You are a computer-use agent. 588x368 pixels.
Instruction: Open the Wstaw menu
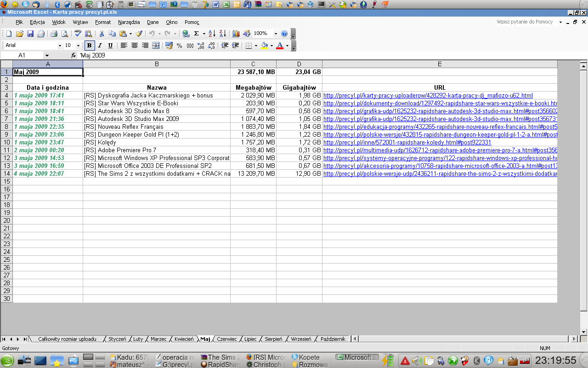(x=80, y=22)
